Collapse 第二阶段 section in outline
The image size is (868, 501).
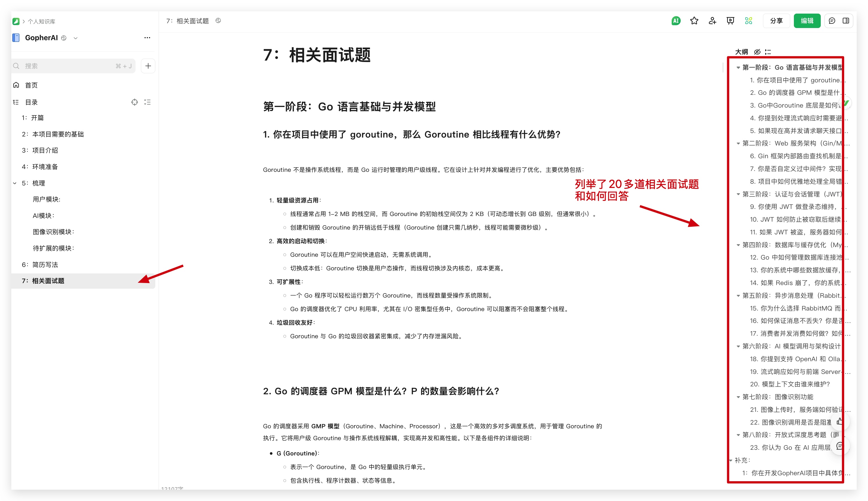click(x=738, y=144)
